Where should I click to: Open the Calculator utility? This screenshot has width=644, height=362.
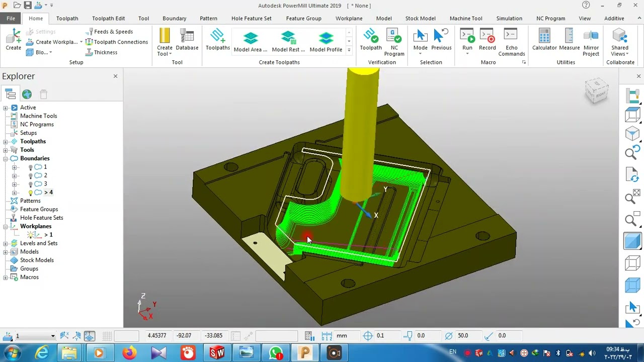coord(544,40)
